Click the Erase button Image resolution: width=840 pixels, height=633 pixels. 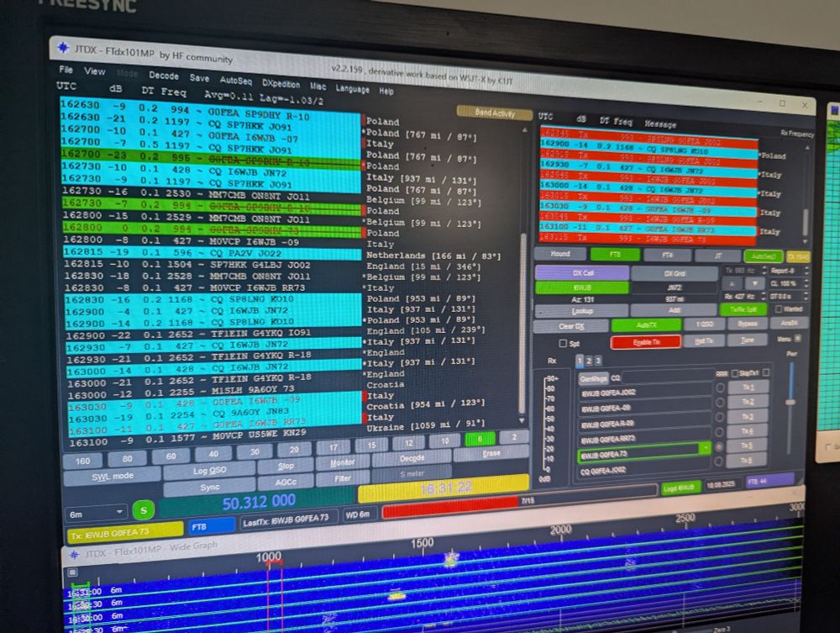pyautogui.click(x=491, y=453)
